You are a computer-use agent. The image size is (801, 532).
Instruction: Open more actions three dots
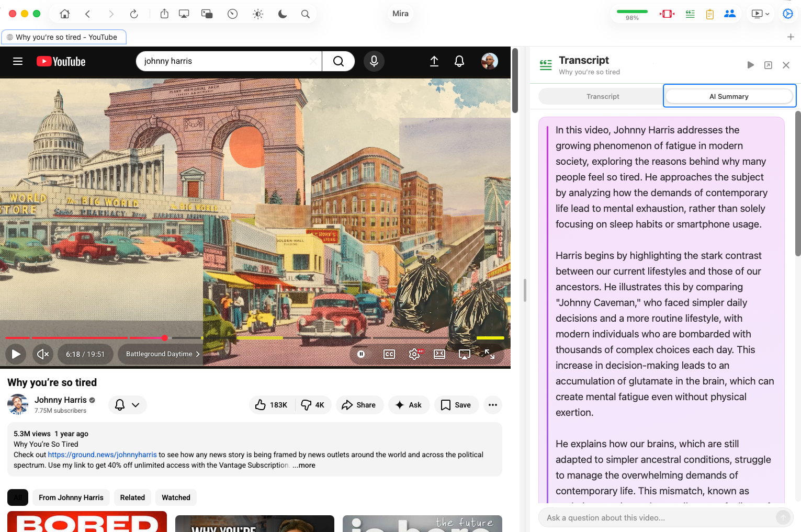pyautogui.click(x=493, y=405)
